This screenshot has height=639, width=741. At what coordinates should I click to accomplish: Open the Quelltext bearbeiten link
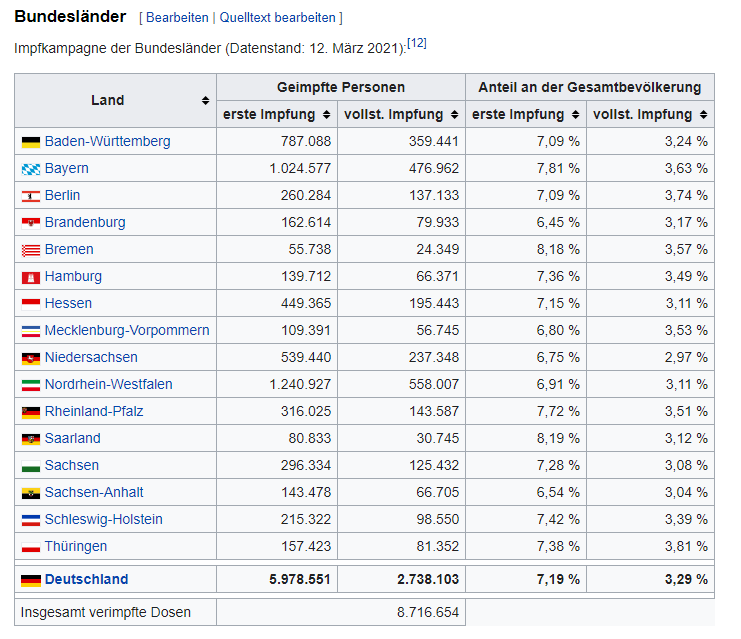[277, 18]
